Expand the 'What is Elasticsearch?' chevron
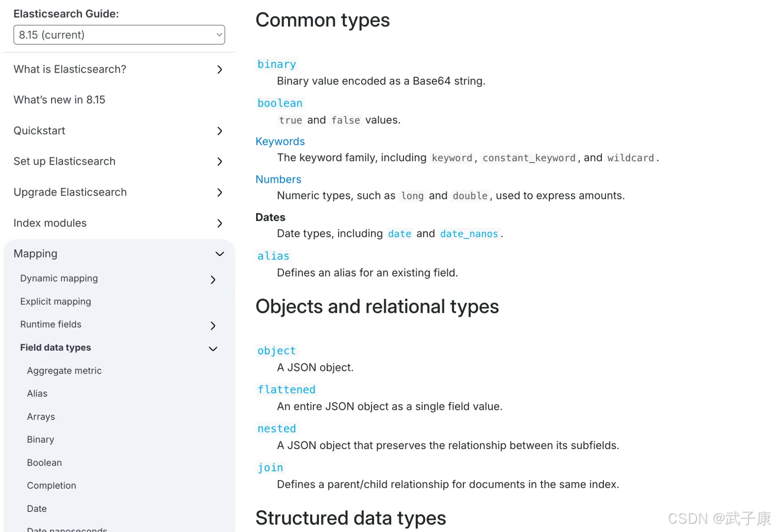 (220, 70)
